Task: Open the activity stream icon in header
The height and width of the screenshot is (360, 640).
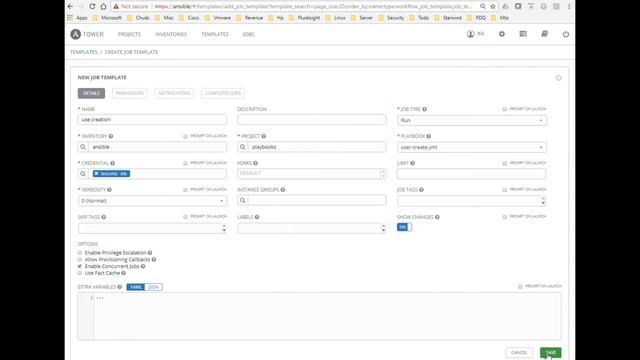Action: (x=523, y=34)
